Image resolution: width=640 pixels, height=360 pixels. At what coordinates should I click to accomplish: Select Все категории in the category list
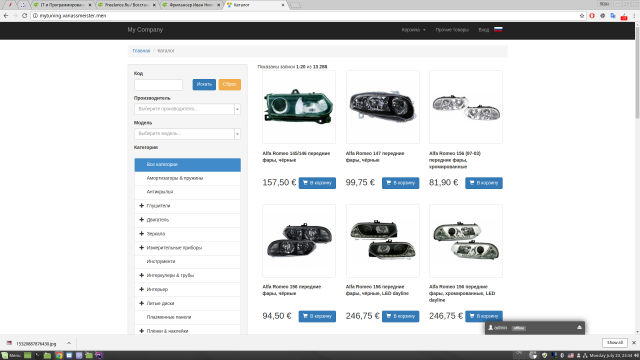187,164
